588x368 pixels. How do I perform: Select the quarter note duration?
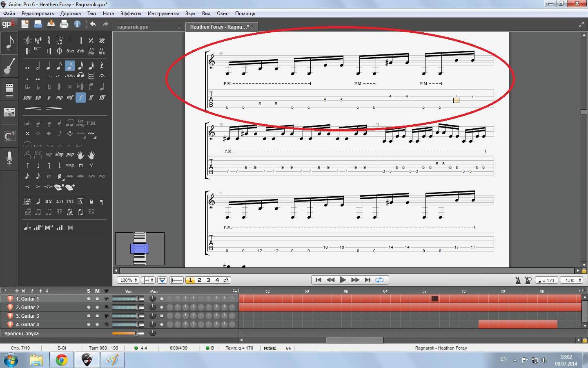pyautogui.click(x=49, y=66)
